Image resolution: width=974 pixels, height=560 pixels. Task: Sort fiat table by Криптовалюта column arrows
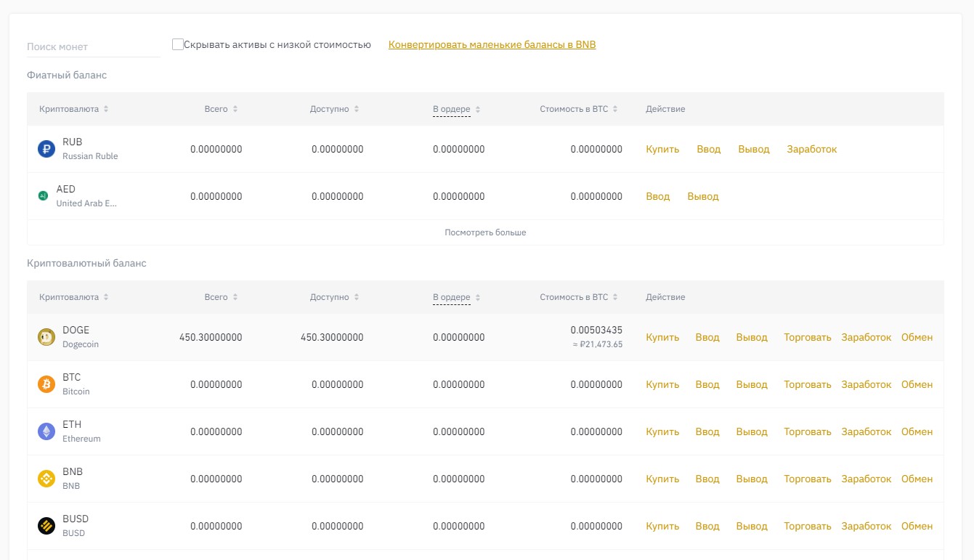106,109
